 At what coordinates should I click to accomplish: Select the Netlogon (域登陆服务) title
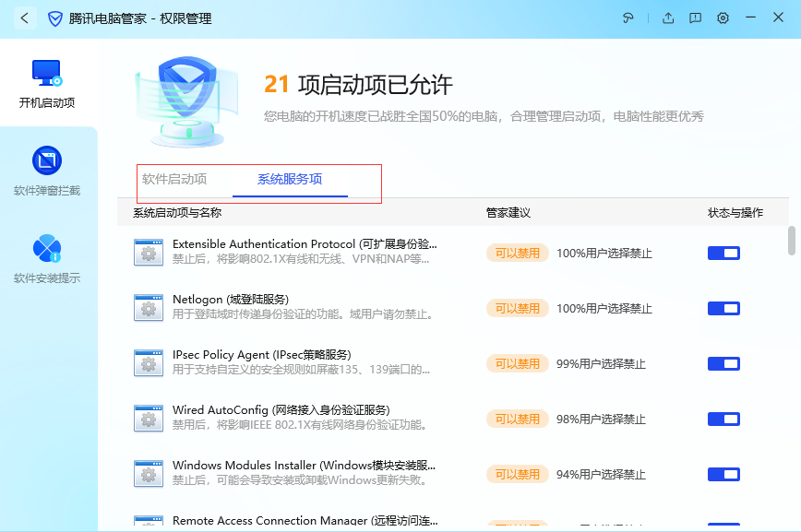(x=231, y=299)
